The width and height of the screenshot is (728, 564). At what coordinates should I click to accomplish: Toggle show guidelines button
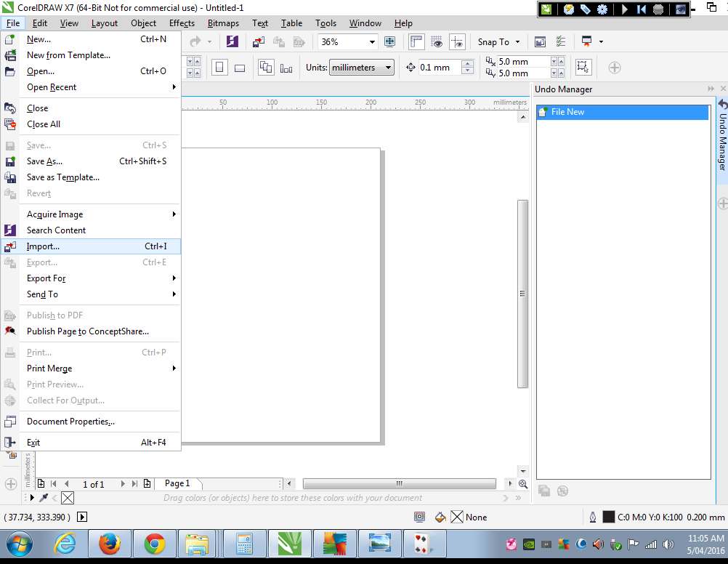pos(457,41)
